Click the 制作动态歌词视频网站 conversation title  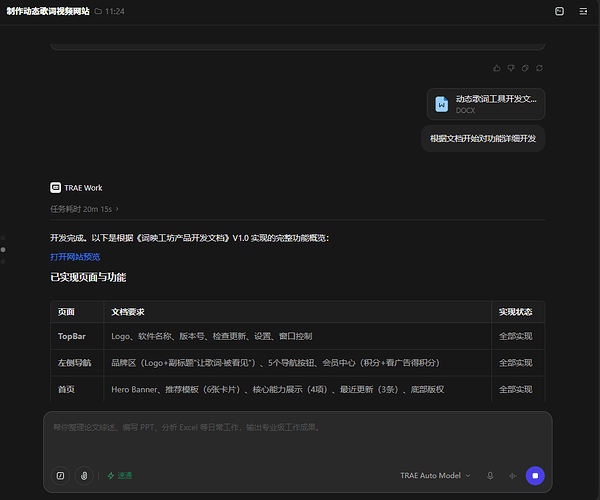coord(48,11)
